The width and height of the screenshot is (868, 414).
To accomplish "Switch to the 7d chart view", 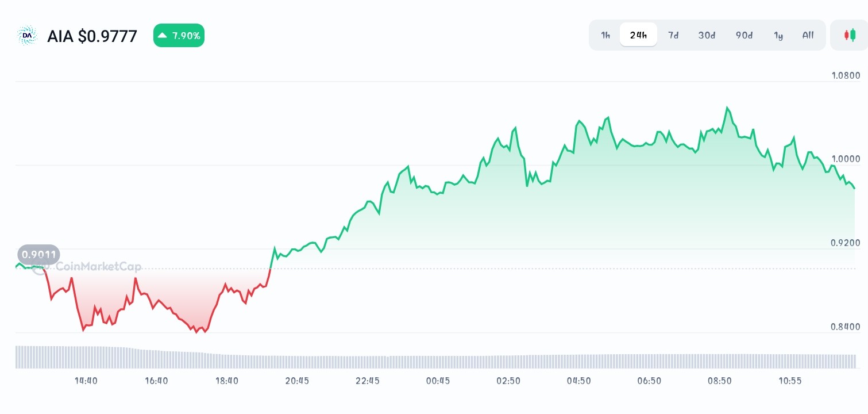I will tap(673, 35).
